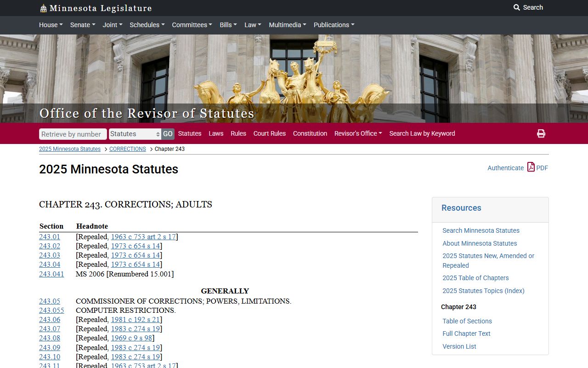This screenshot has width=588, height=368.
Task: Open section 243.08 link
Action: tap(50, 338)
